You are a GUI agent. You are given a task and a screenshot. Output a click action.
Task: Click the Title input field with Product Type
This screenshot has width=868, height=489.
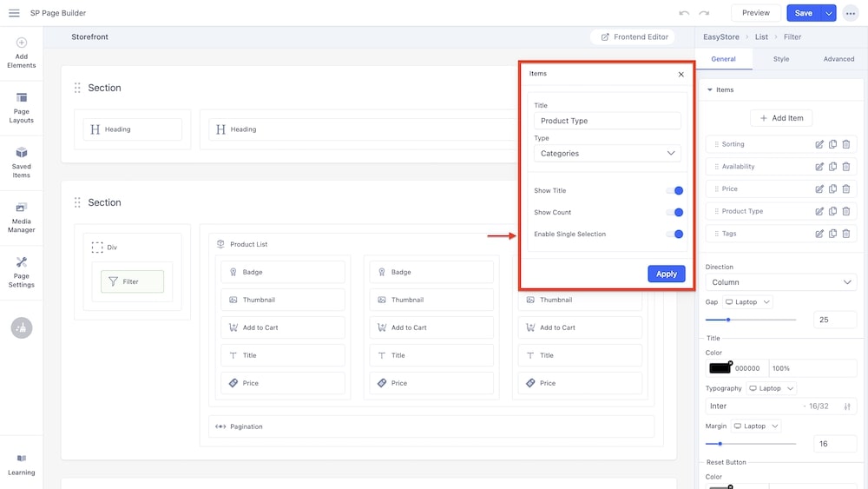(x=607, y=121)
